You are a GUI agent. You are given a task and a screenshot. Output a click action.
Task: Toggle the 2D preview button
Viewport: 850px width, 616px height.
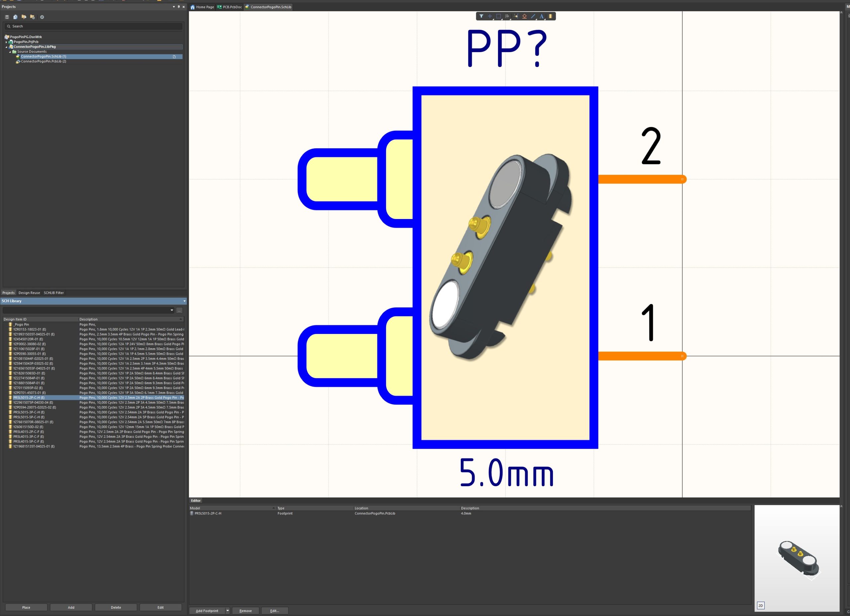point(760,605)
